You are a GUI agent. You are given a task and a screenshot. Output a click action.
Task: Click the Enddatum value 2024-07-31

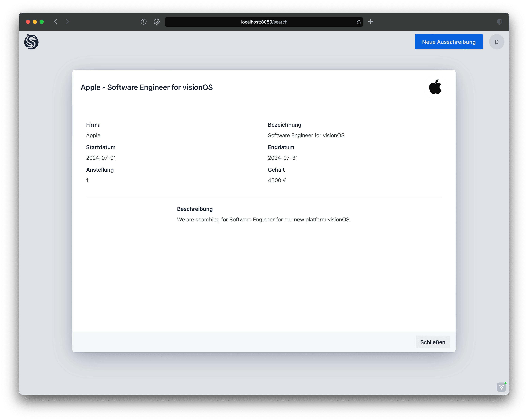pyautogui.click(x=283, y=158)
